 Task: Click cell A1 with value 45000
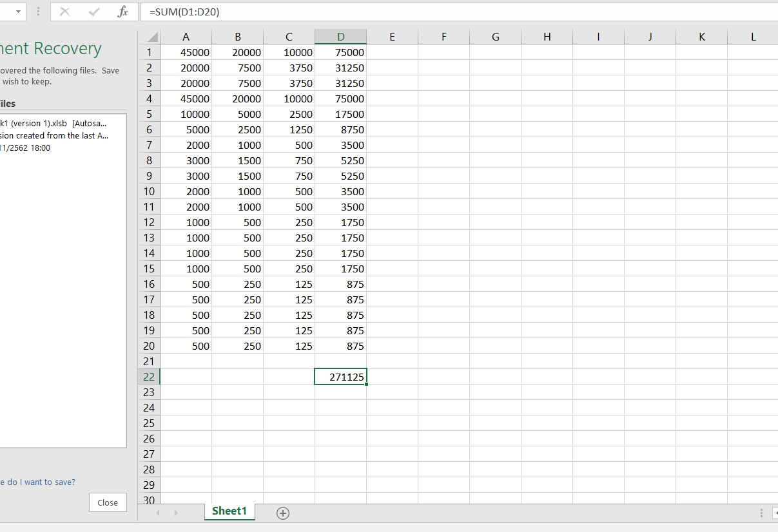click(x=186, y=53)
